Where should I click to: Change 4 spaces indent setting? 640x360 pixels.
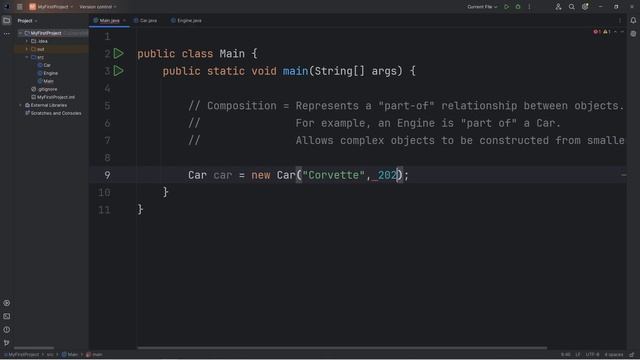(614, 355)
